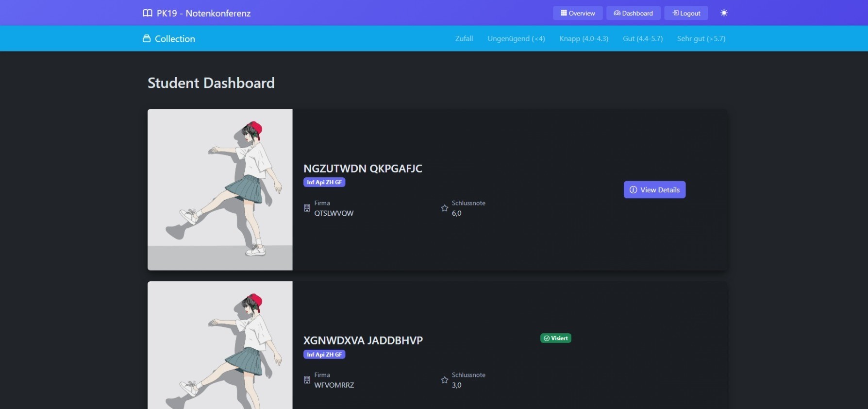Log out using the Logout button
Viewport: 868px width, 409px height.
pyautogui.click(x=686, y=13)
